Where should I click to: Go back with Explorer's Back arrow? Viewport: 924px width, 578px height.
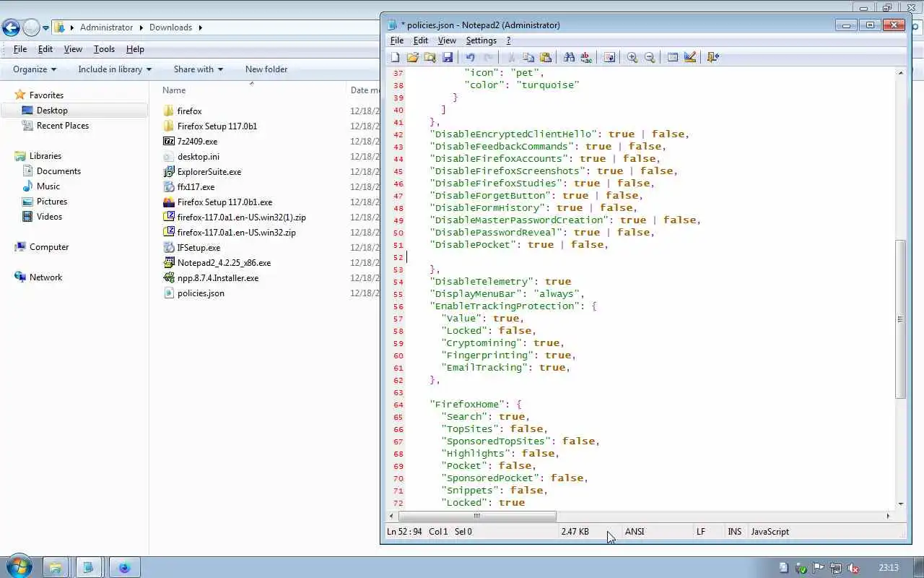pyautogui.click(x=11, y=28)
